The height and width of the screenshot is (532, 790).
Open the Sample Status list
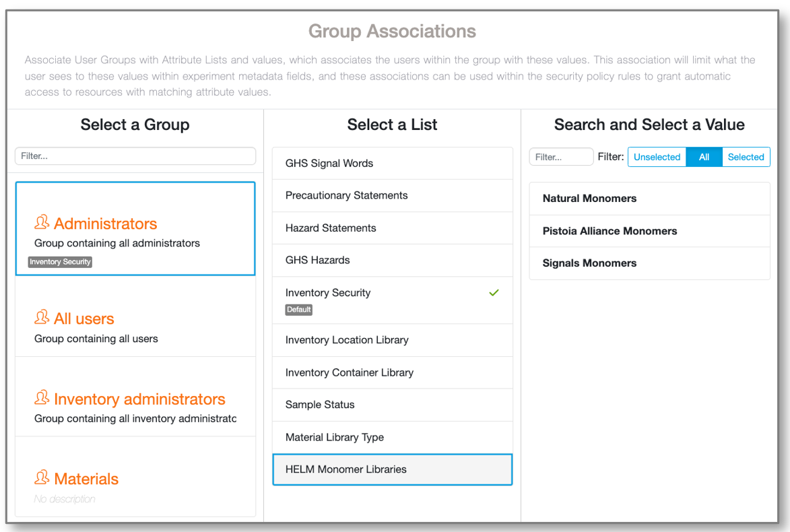click(x=393, y=405)
